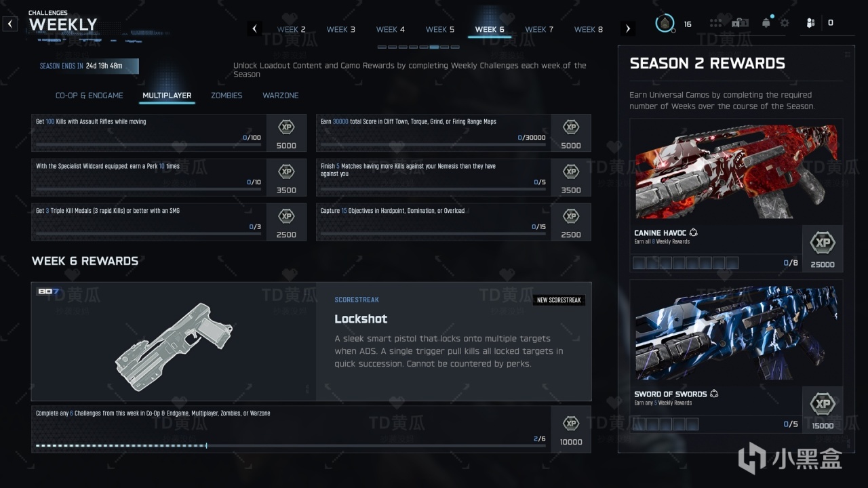The width and height of the screenshot is (868, 488).
Task: Click XP icon for Canine Havoc reward
Action: click(x=823, y=243)
